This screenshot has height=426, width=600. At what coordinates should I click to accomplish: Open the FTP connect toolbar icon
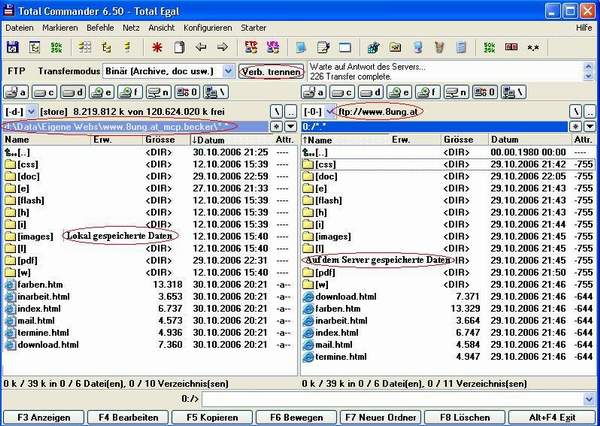(x=251, y=47)
